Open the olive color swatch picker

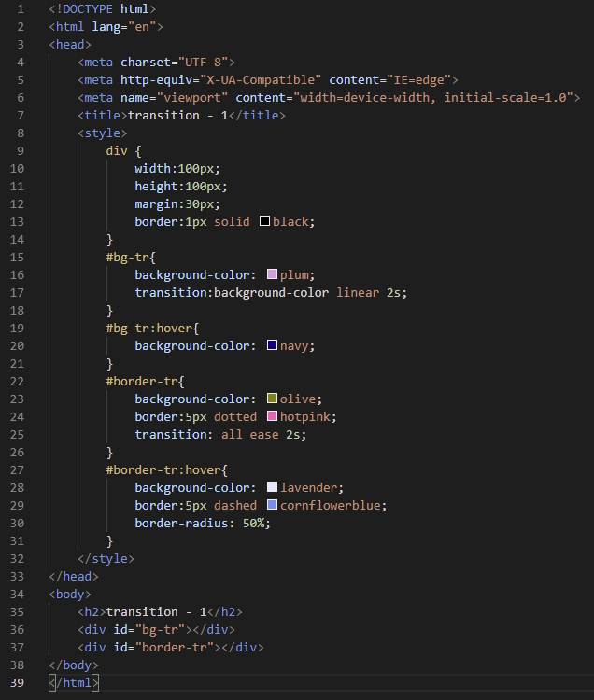[x=272, y=399]
